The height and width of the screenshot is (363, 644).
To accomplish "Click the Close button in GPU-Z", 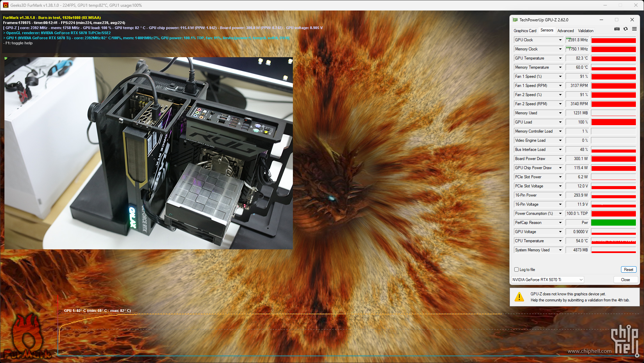I will pyautogui.click(x=625, y=280).
